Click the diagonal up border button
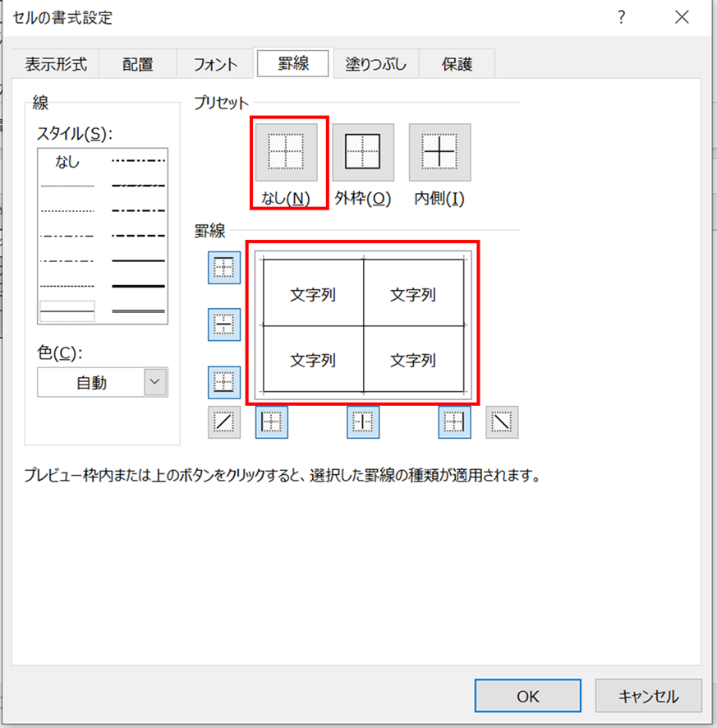The width and height of the screenshot is (717, 728). pos(224,422)
